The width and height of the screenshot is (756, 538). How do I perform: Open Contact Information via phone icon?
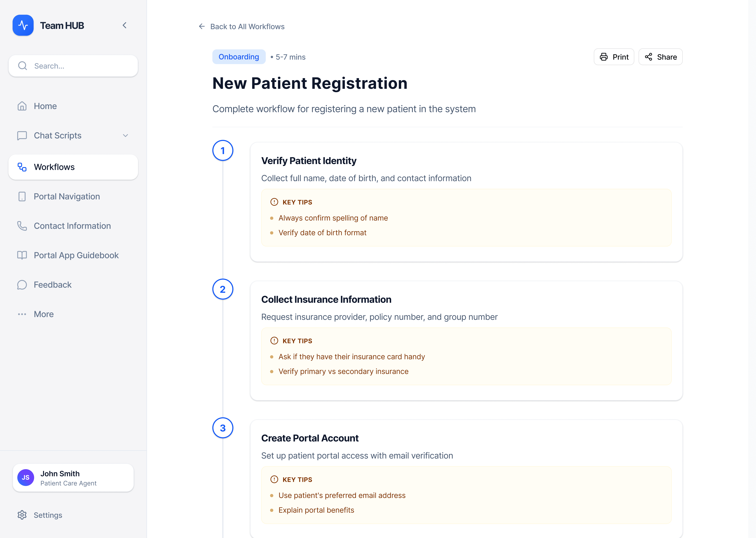22,226
